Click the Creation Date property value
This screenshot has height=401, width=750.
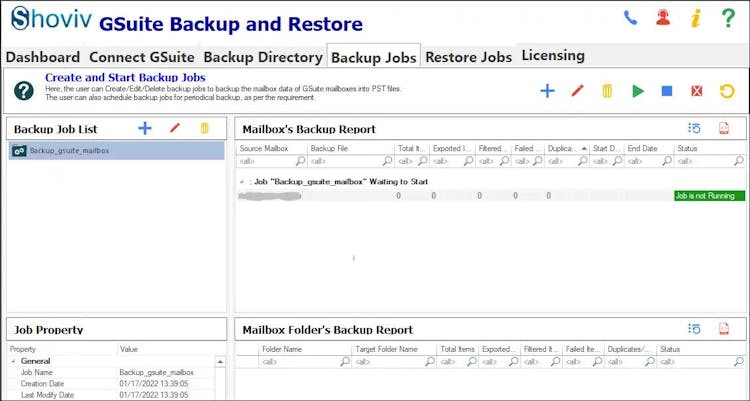pos(154,384)
